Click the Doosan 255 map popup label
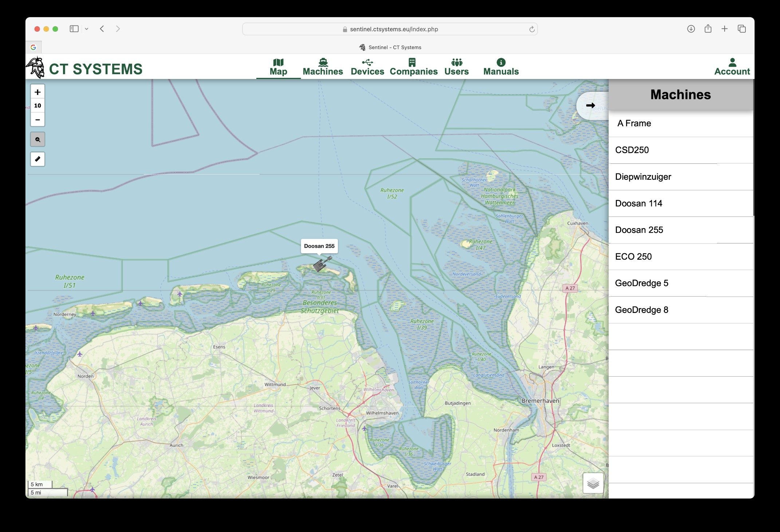Image resolution: width=780 pixels, height=532 pixels. point(319,246)
